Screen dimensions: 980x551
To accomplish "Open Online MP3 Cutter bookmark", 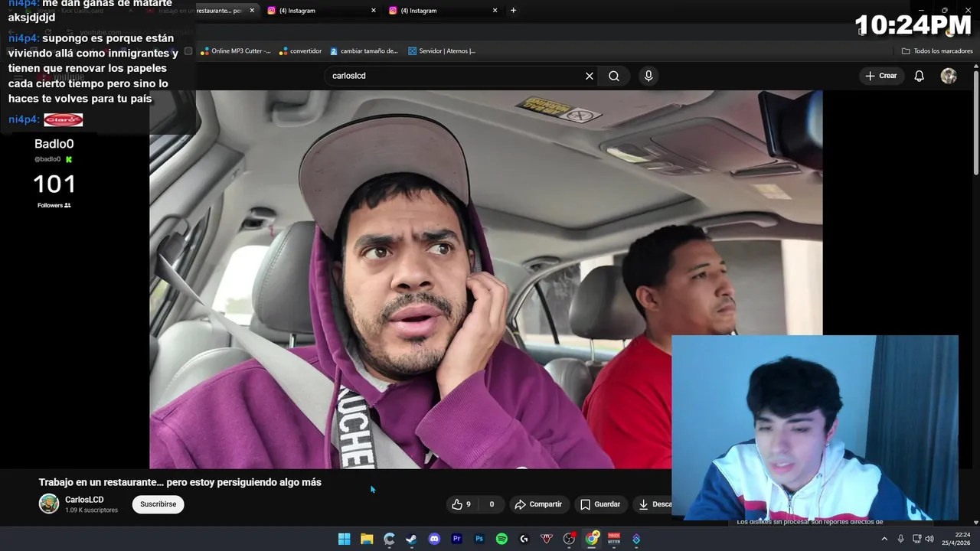I will pyautogui.click(x=235, y=51).
